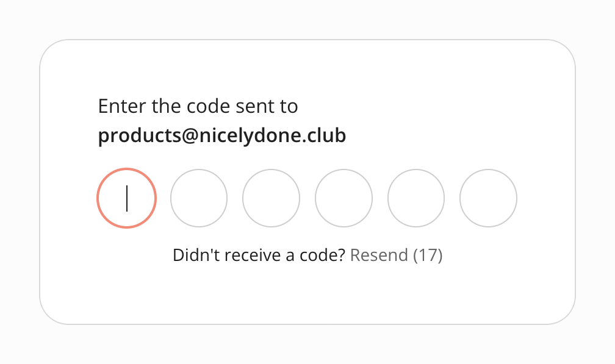Viewport: 615px width, 364px height.
Task: Focus the sixth and last code circle
Action: [x=488, y=198]
